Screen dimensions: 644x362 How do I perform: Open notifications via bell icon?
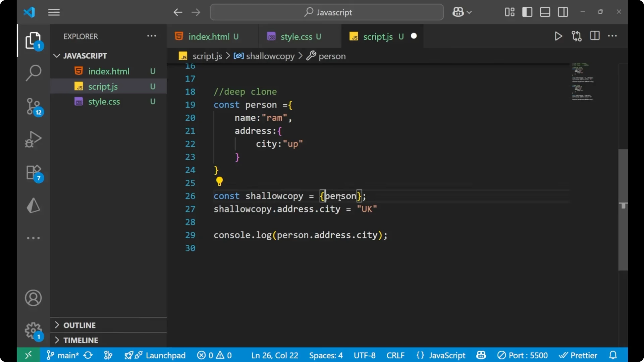[613, 355]
